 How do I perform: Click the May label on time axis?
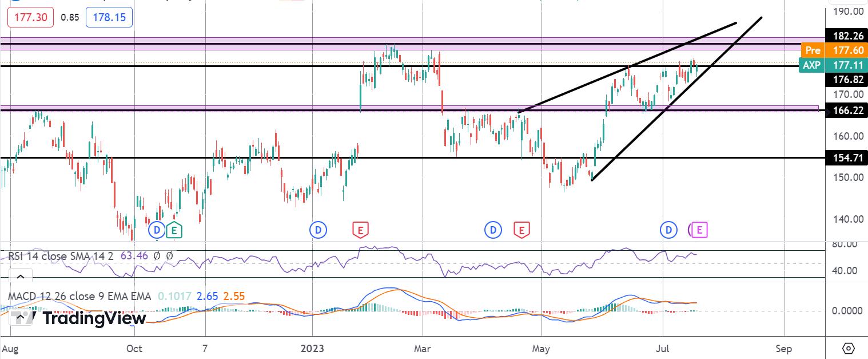coord(541,348)
